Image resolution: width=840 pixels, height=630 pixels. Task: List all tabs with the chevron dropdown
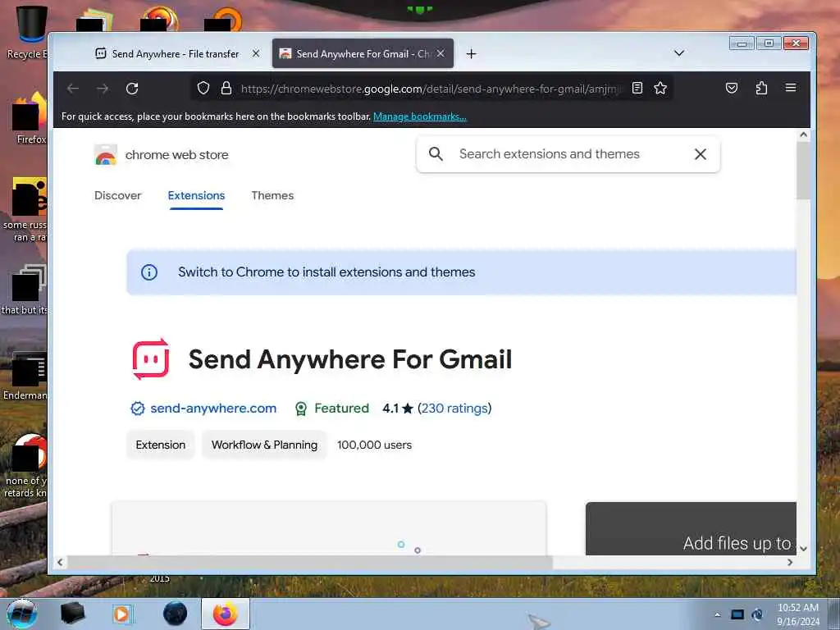[678, 53]
